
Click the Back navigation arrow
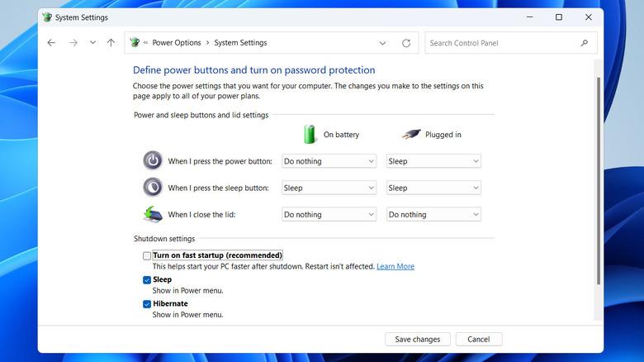51,43
